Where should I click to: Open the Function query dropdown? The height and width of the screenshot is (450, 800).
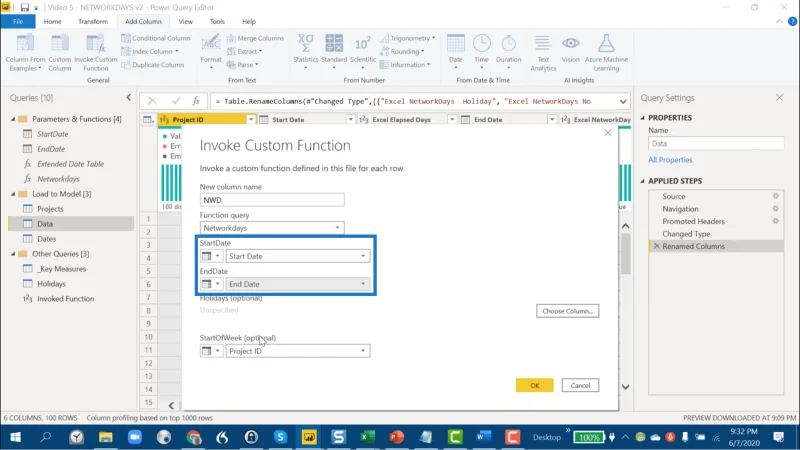[x=272, y=228]
